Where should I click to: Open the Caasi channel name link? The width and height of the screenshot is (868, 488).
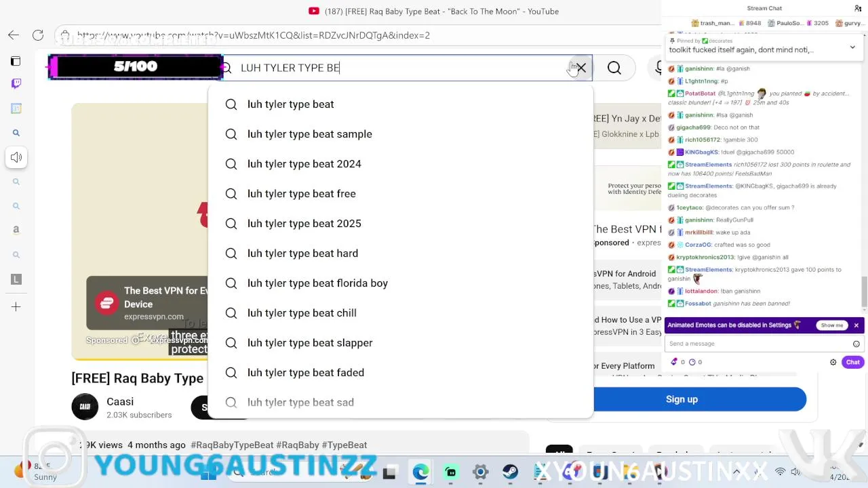(x=120, y=402)
